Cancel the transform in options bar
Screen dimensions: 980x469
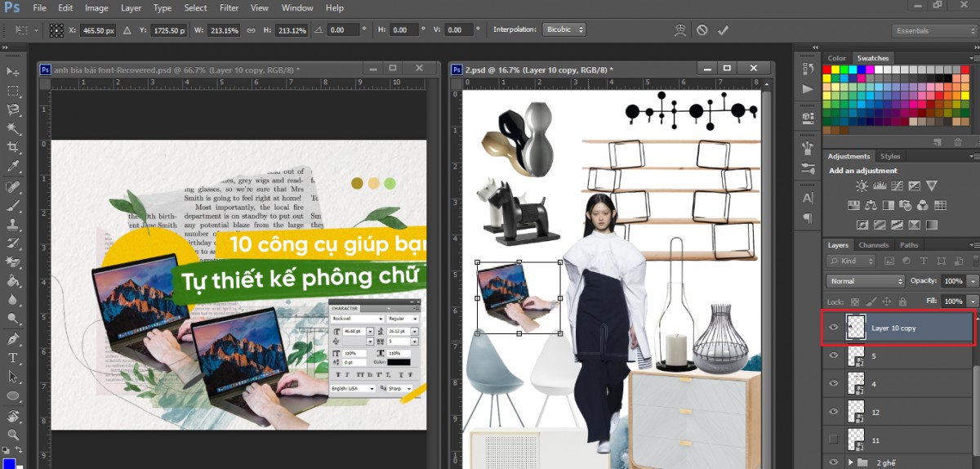pos(702,30)
